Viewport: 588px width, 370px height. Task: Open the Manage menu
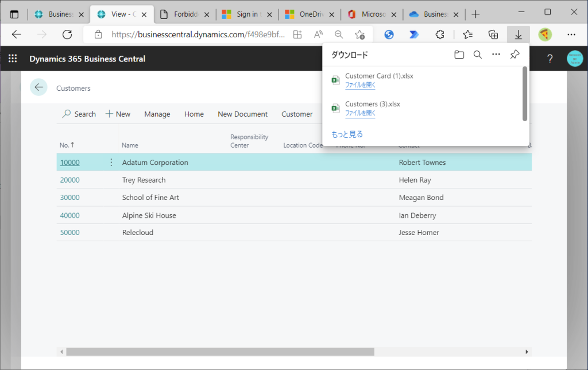coord(157,114)
